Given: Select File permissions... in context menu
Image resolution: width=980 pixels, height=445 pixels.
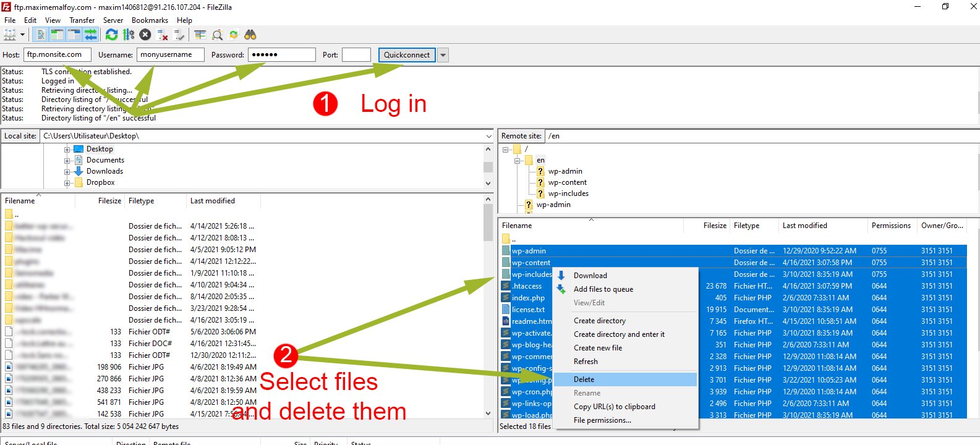Looking at the screenshot, I should (x=602, y=420).
